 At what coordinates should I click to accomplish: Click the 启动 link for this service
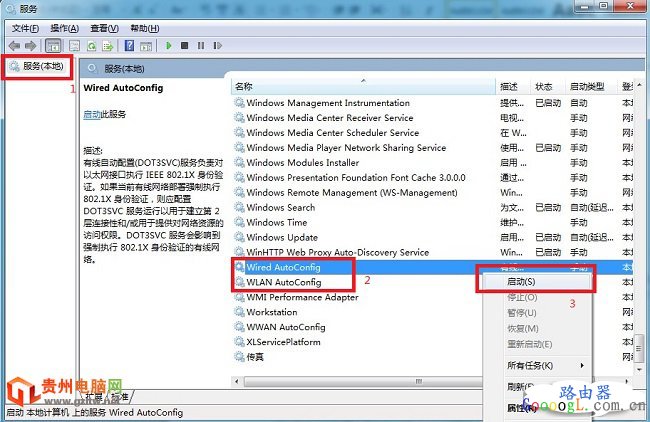[x=92, y=115]
